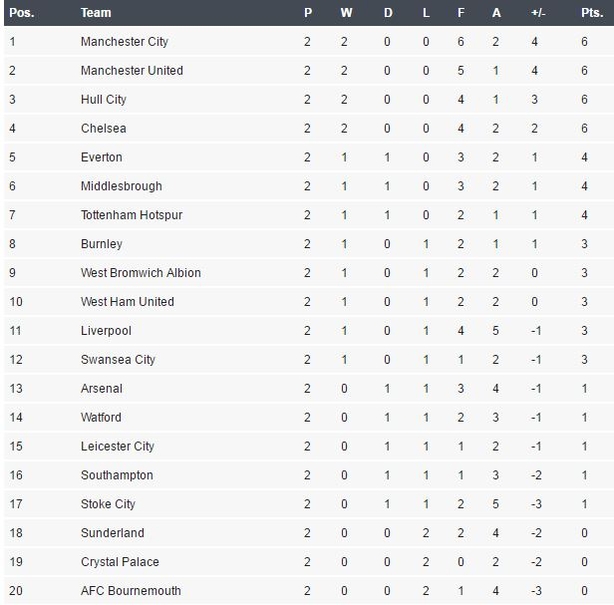Open the Everton team entry
The image size is (614, 605).
(101, 157)
